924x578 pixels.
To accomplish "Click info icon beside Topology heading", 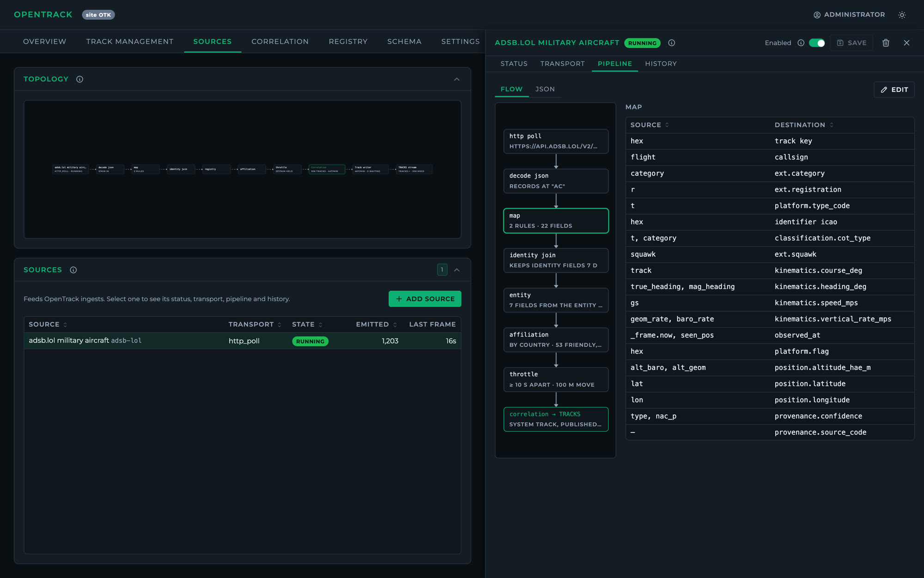I will [79, 79].
